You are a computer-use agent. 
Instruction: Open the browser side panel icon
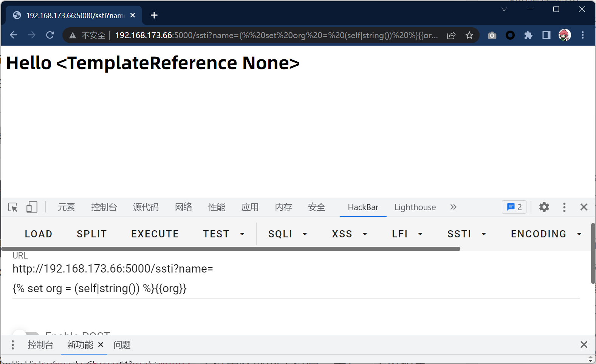pyautogui.click(x=546, y=36)
